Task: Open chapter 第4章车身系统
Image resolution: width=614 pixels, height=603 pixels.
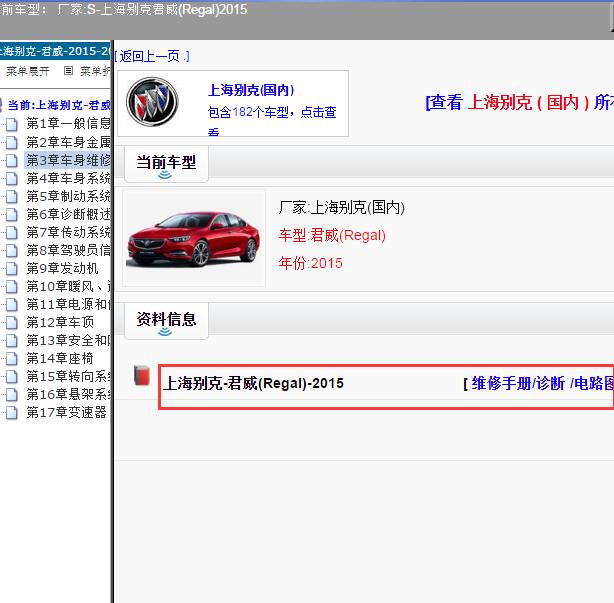Action: tap(69, 179)
